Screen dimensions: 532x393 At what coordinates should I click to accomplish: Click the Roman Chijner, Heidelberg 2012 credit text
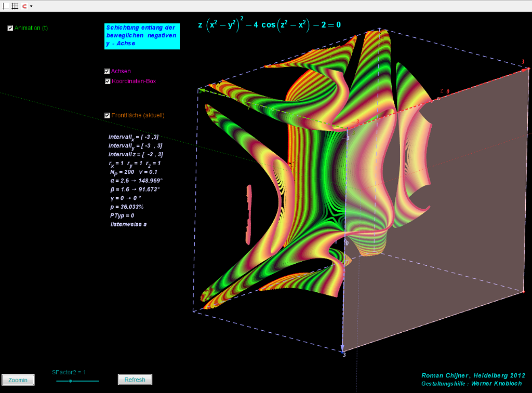coord(473,375)
